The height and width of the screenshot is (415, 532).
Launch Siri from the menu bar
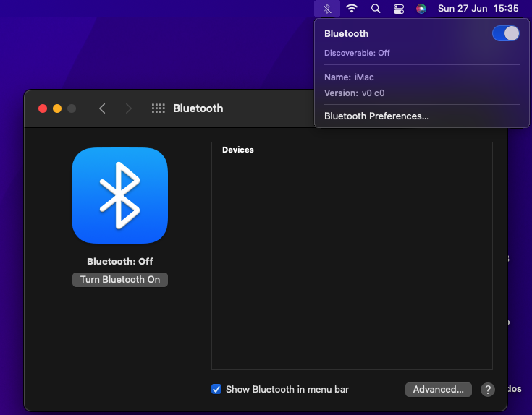[421, 9]
